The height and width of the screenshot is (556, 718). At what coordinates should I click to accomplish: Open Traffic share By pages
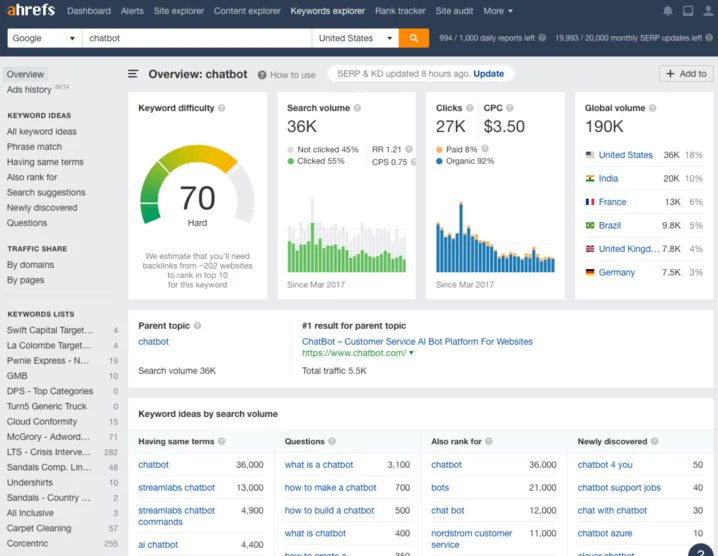[x=26, y=280]
